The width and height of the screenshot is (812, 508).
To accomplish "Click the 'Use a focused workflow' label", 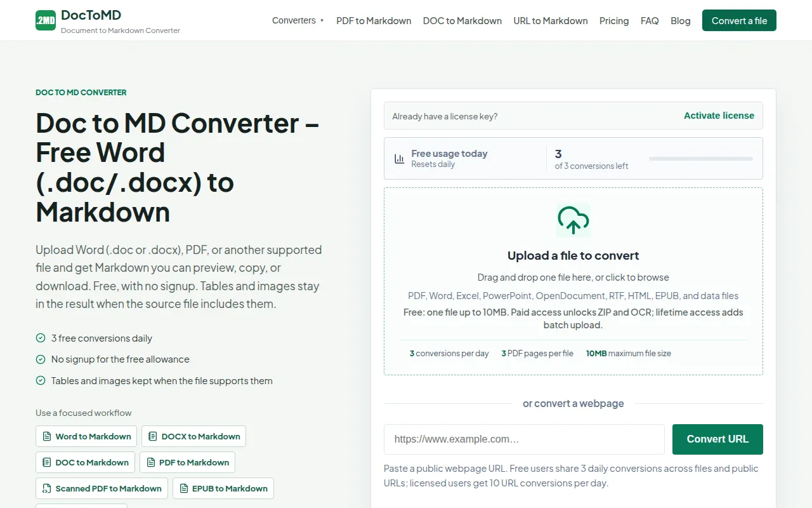I will 84,413.
